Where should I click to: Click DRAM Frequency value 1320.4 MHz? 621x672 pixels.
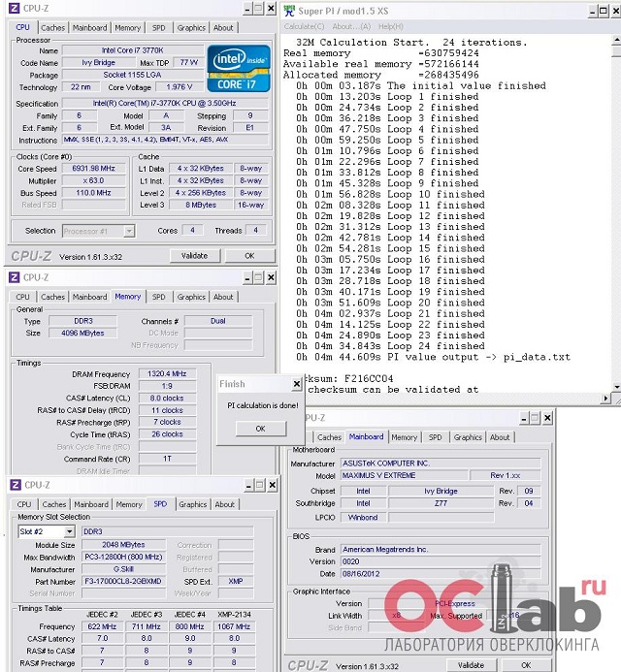[x=167, y=373]
